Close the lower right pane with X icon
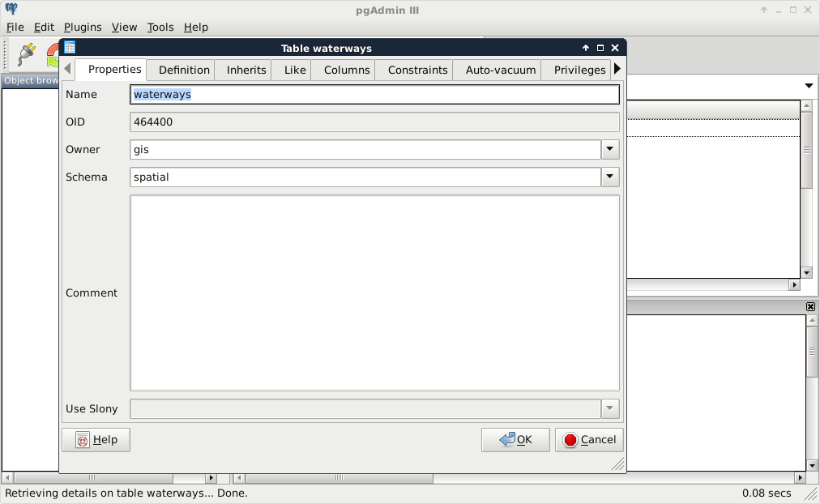This screenshot has height=504, width=820. pyautogui.click(x=810, y=307)
